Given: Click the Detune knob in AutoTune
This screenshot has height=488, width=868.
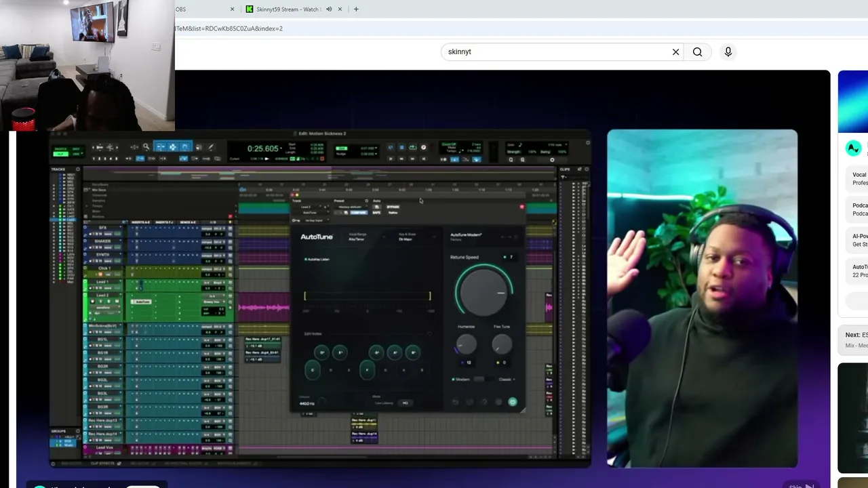Looking at the screenshot, I should (x=322, y=403).
